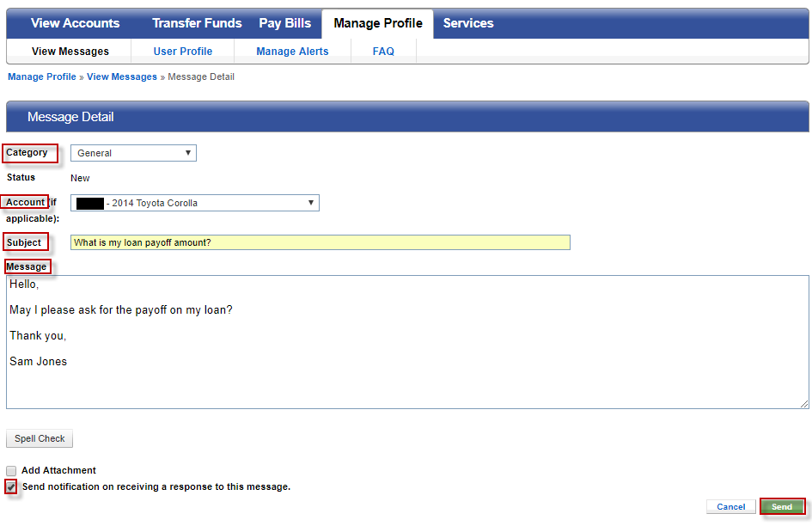Image resolution: width=812 pixels, height=526 pixels.
Task: Open Account dropdown showing 2014 Toyota Corolla
Action: (195, 203)
